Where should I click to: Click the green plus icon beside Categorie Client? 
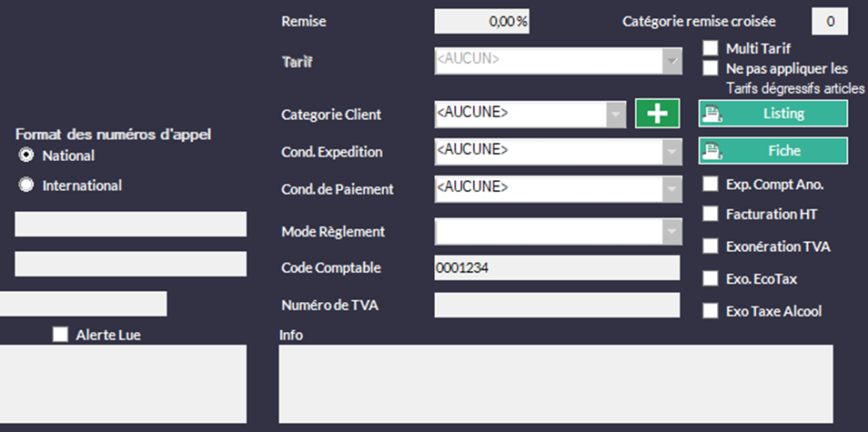coord(657,114)
